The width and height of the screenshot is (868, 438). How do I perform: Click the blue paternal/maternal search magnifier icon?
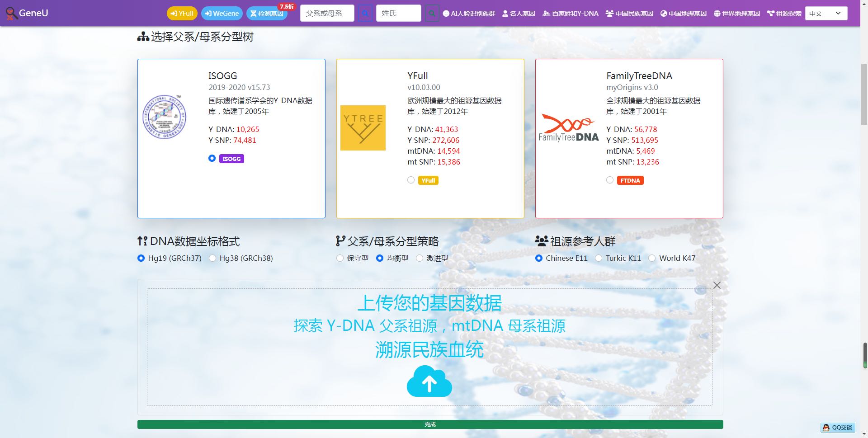point(365,14)
